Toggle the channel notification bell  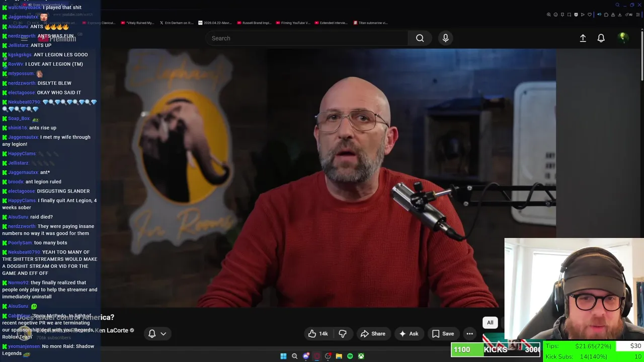point(152,334)
